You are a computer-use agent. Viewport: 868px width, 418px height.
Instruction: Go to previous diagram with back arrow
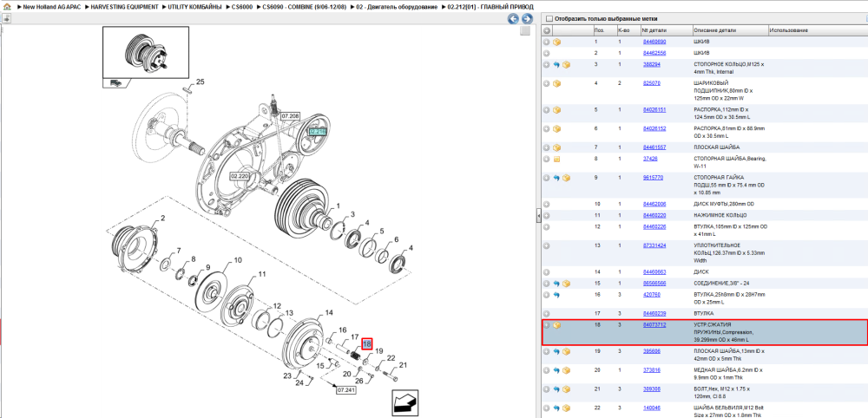coord(514,19)
